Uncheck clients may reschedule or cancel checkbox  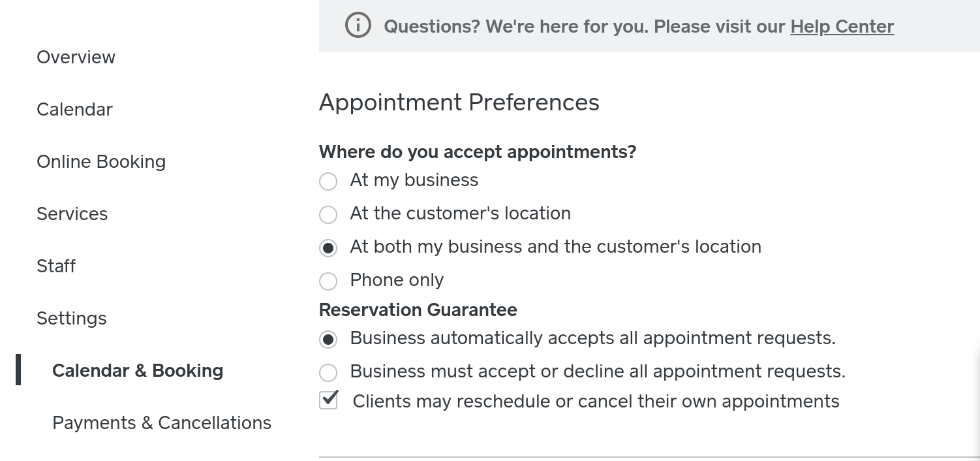pos(329,400)
